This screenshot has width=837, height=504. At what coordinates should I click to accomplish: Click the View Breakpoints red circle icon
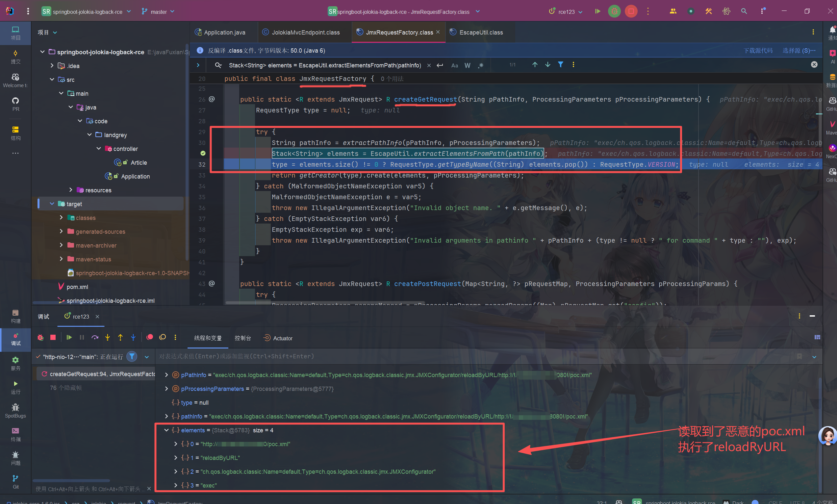click(x=149, y=337)
